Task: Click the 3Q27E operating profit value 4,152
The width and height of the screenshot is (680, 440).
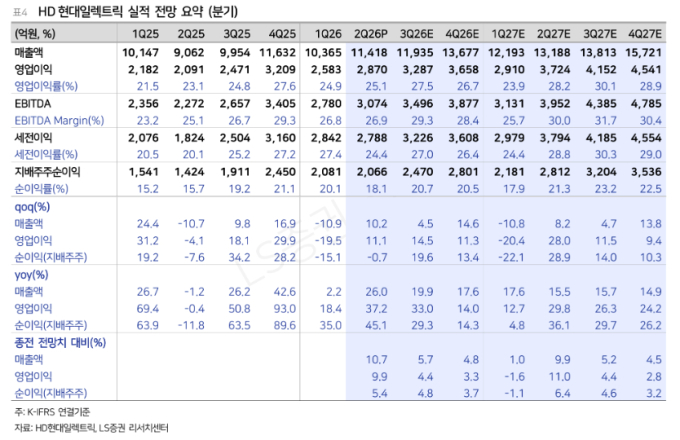Action: click(x=601, y=69)
